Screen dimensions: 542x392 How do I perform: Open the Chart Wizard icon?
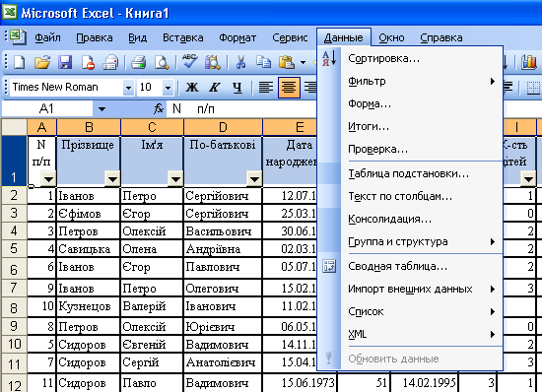point(529,62)
